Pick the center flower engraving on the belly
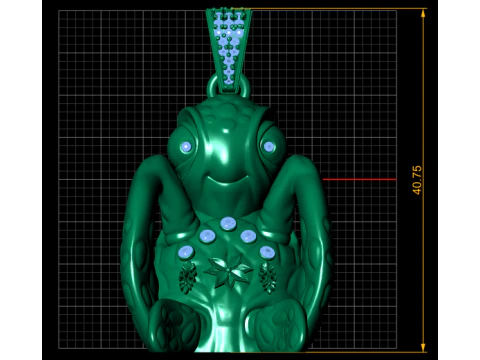 [x=229, y=270]
